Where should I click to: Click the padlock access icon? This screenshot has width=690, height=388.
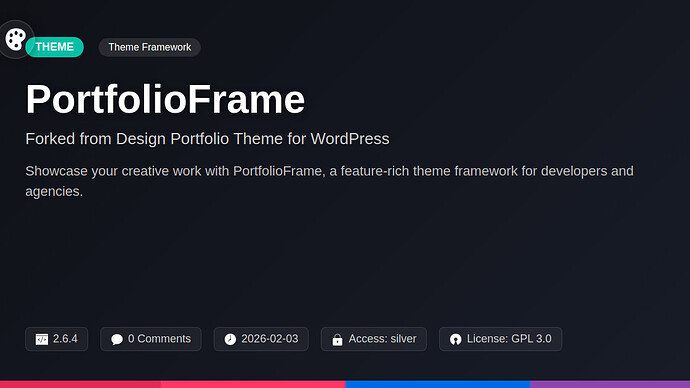coord(337,339)
